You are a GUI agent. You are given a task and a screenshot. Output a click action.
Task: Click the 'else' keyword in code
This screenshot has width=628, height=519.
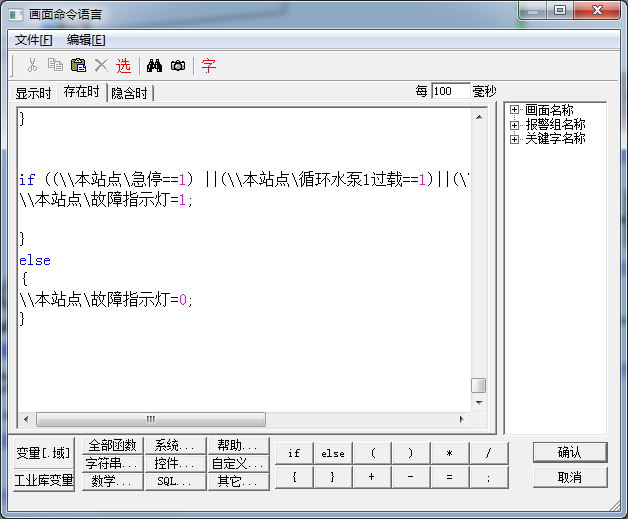click(x=35, y=260)
